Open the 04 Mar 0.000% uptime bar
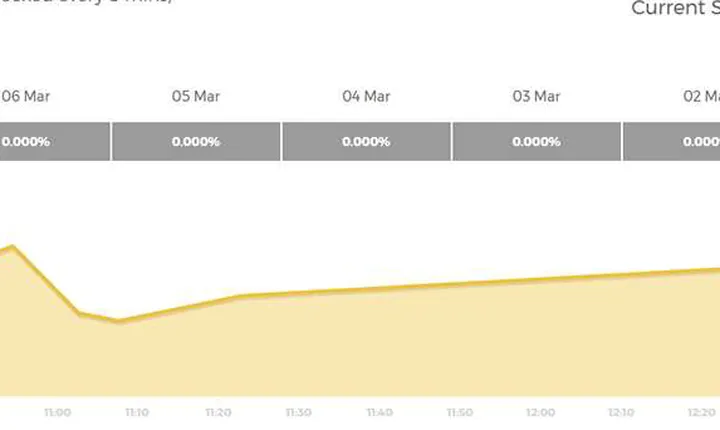Viewport: 720px width, 430px height. click(366, 141)
